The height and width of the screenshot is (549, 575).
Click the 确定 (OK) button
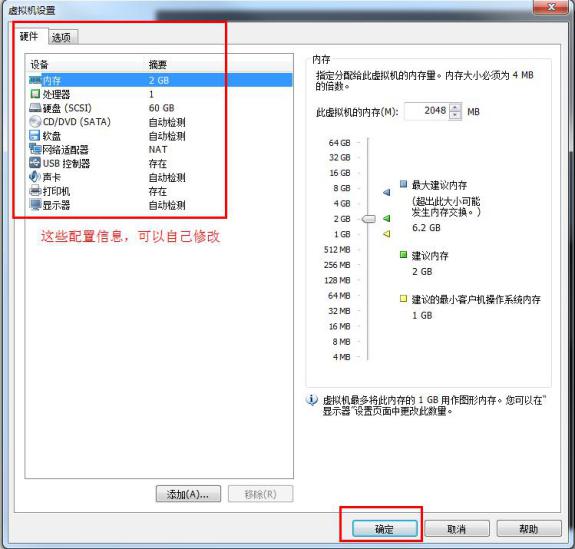pyautogui.click(x=384, y=529)
